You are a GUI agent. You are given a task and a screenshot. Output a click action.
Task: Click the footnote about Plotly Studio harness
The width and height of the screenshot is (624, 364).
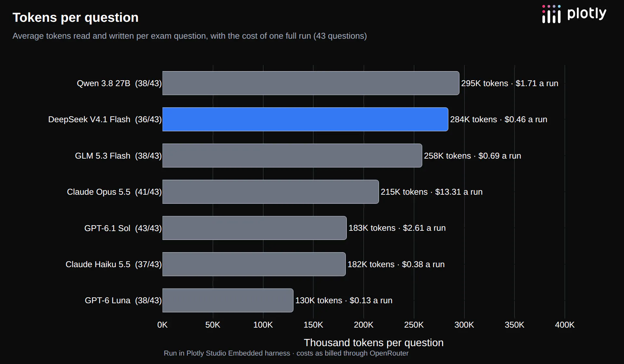click(286, 353)
